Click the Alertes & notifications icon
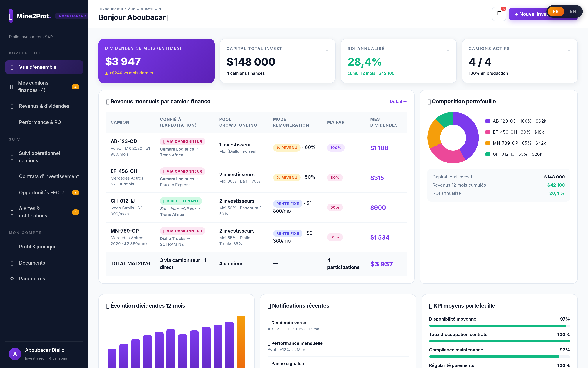 click(12, 212)
